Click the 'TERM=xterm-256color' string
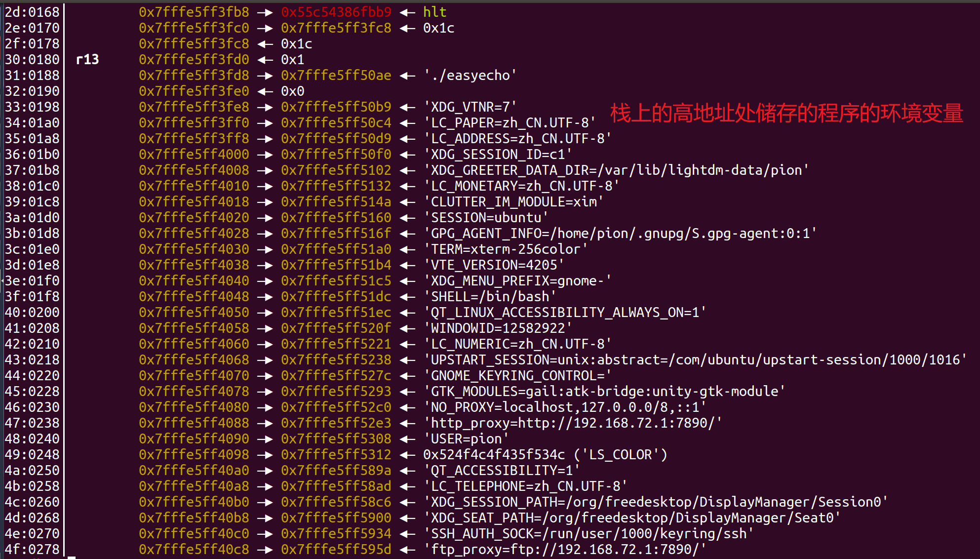 tap(506, 249)
